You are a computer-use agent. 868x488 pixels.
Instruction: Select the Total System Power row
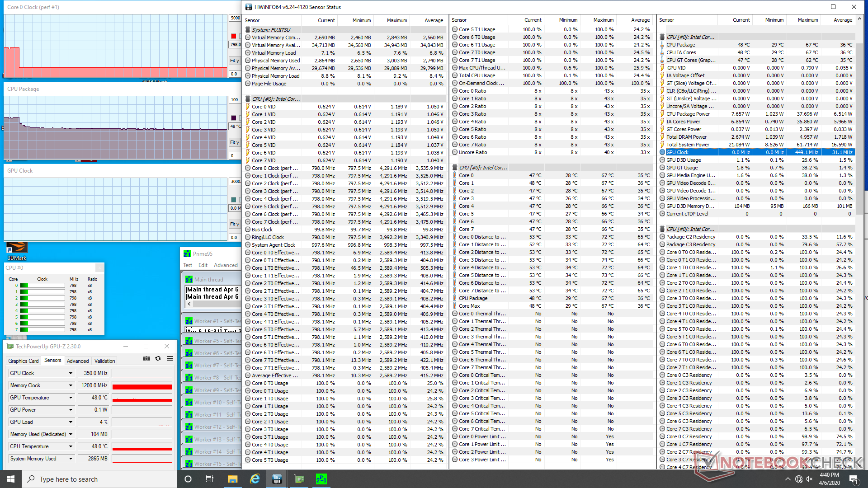pos(756,145)
